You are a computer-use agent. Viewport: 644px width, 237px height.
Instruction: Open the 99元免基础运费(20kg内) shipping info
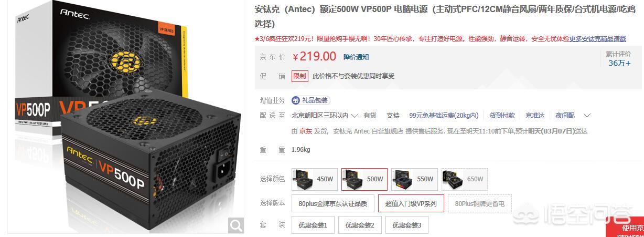[444, 115]
